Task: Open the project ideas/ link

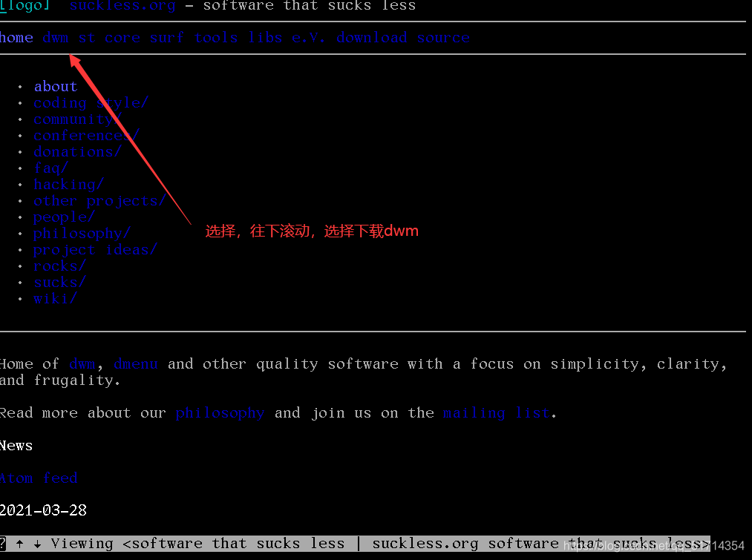Action: [96, 249]
